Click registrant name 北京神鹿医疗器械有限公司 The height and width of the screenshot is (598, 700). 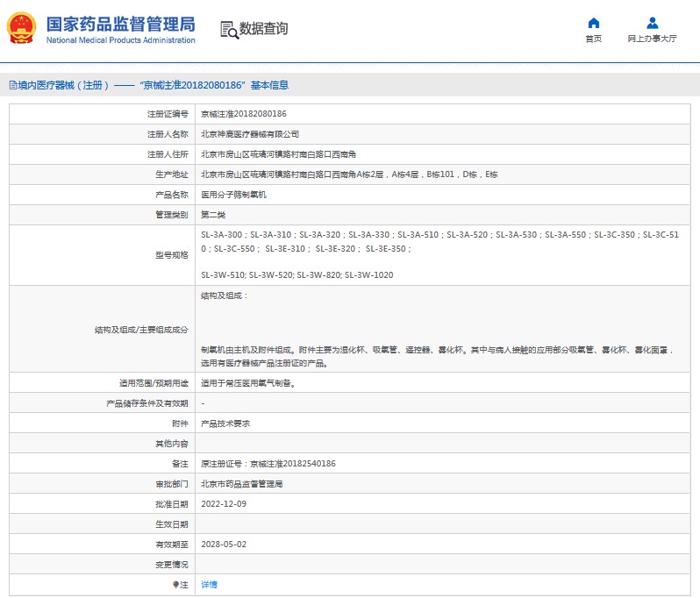pos(250,134)
